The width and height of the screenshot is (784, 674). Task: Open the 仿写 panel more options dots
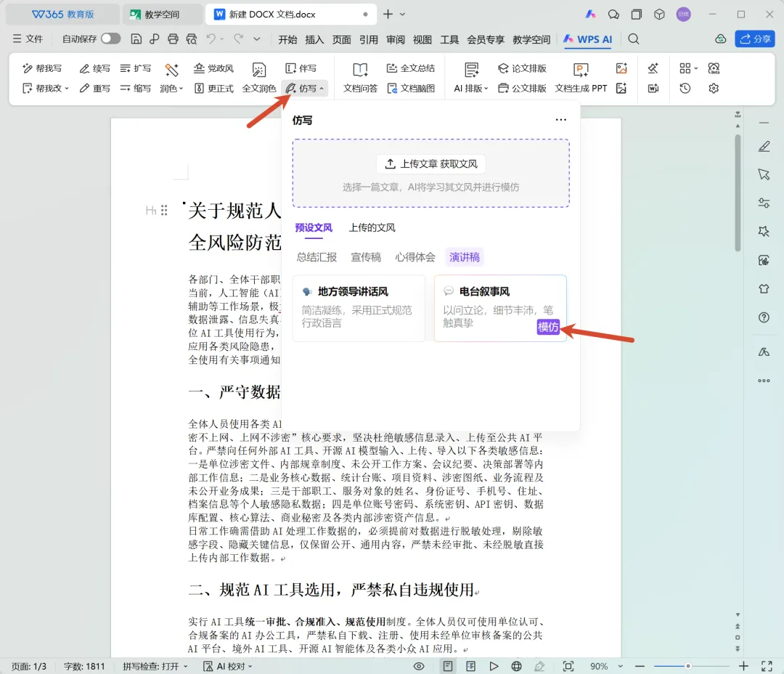tap(561, 120)
